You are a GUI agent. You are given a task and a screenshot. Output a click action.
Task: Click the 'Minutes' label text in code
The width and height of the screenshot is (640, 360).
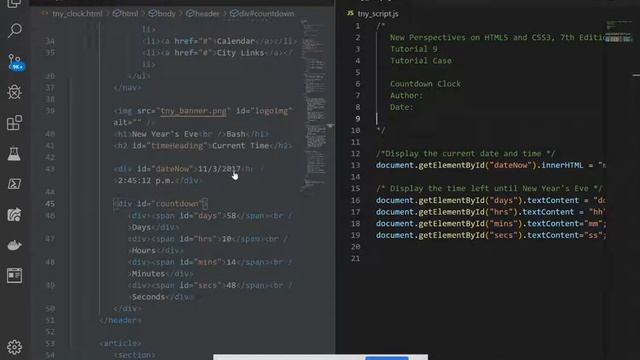pyautogui.click(x=148, y=273)
